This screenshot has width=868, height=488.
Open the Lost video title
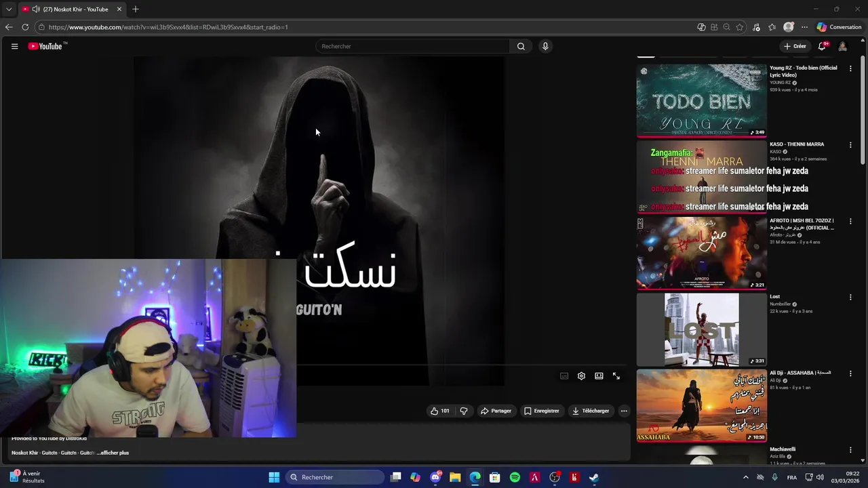[x=775, y=297]
